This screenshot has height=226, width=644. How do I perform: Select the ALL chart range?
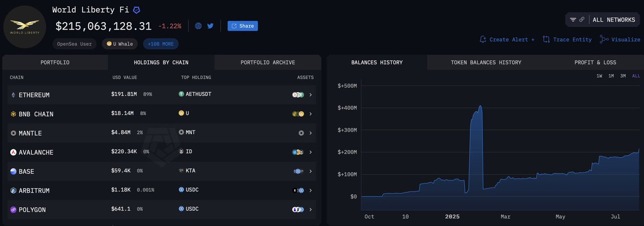click(x=636, y=76)
